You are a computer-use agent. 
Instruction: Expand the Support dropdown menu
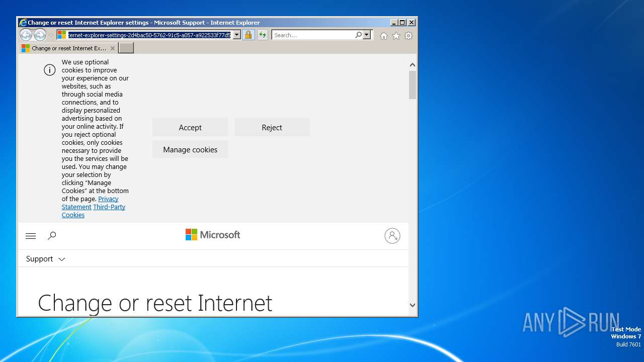click(x=46, y=259)
